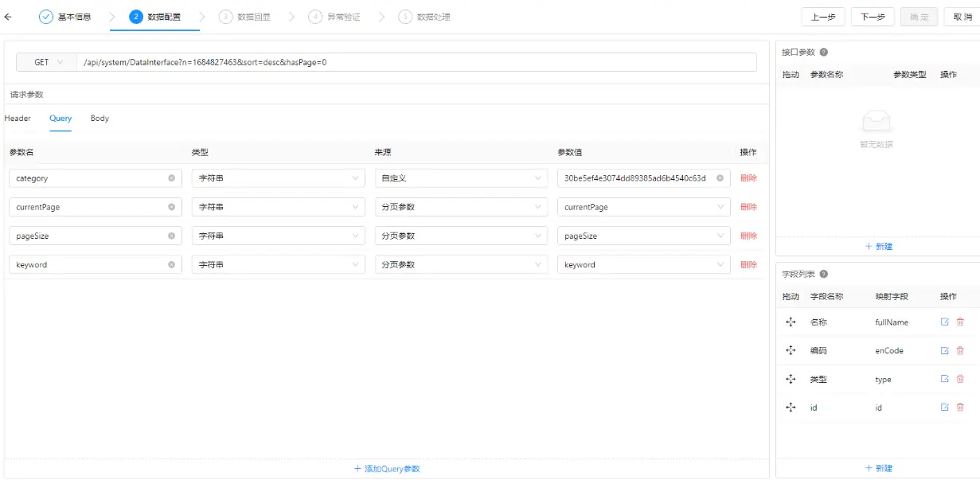Screen dimensions: 980x480
Task: Switch to the Header tab
Action: pos(18,119)
